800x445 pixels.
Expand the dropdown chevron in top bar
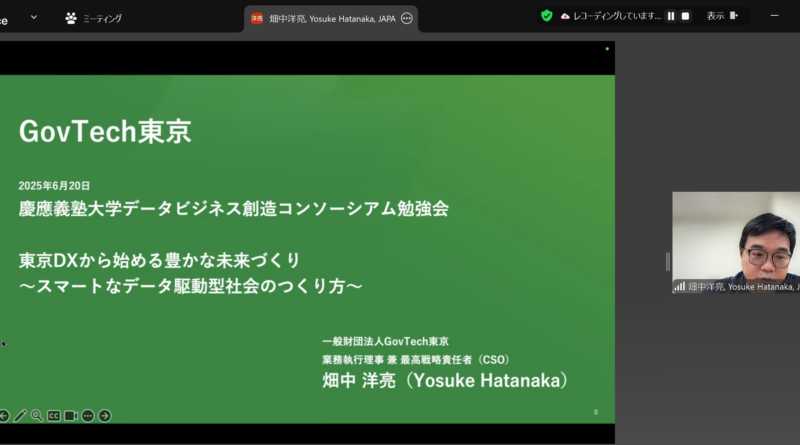pyautogui.click(x=34, y=17)
